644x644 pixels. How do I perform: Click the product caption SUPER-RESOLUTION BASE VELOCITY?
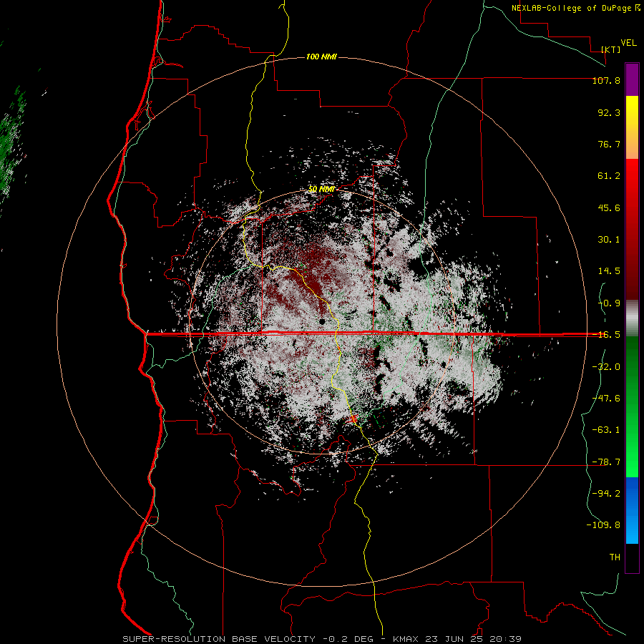pyautogui.click(x=219, y=639)
